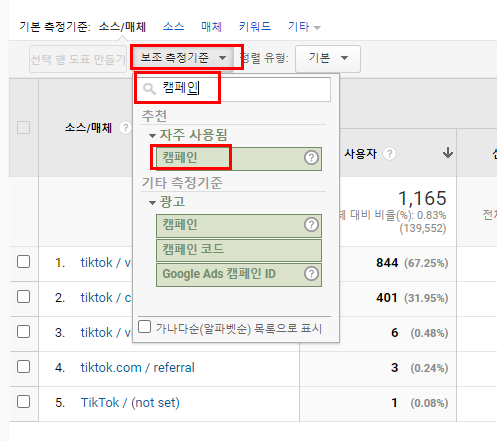This screenshot has height=441, width=497.
Task: Check row 5 TikTok / (not set) checkbox
Action: (x=23, y=402)
